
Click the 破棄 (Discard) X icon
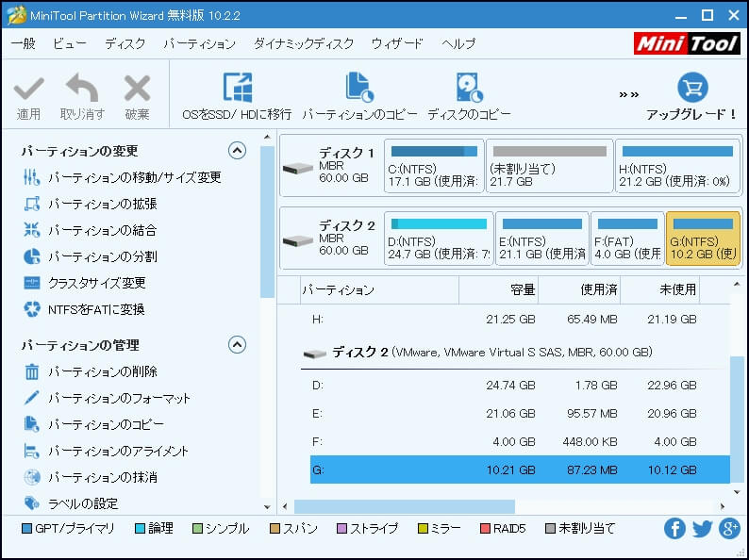[x=137, y=89]
